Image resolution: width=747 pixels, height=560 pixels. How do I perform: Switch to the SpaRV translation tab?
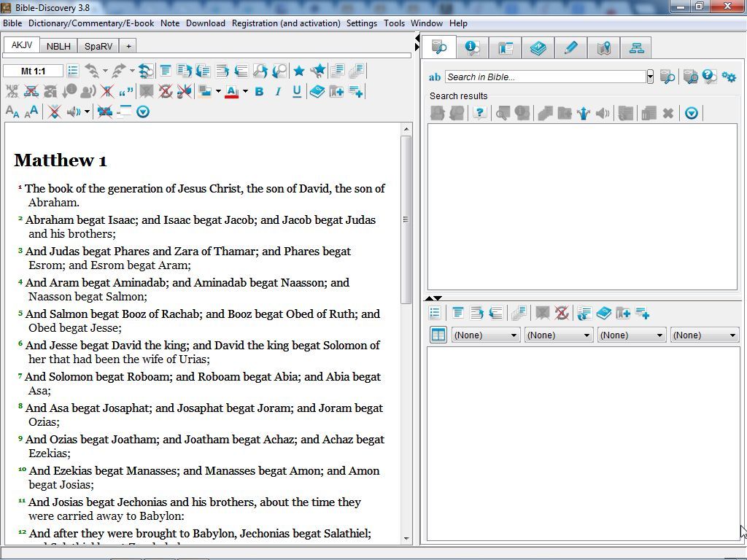pyautogui.click(x=98, y=46)
